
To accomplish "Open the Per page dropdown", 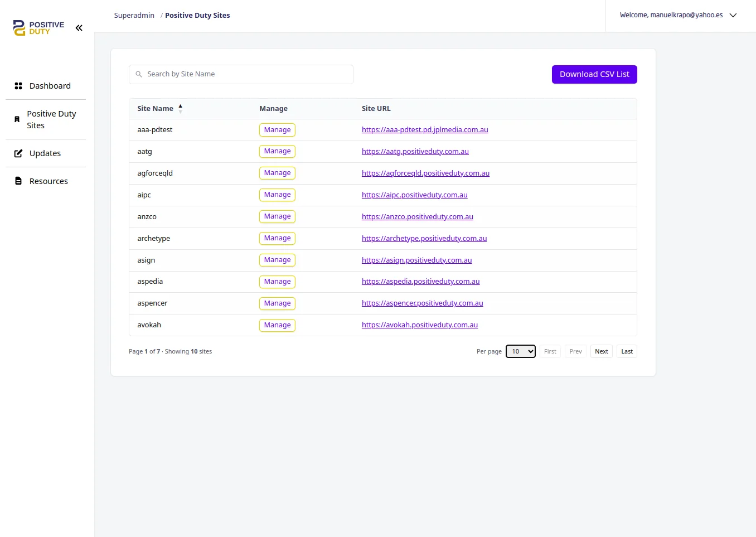I will [520, 351].
